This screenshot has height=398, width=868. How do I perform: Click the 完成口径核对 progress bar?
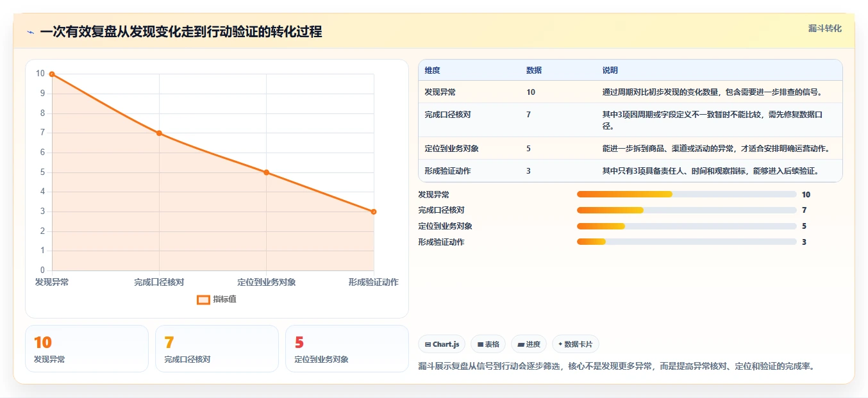pyautogui.click(x=687, y=210)
